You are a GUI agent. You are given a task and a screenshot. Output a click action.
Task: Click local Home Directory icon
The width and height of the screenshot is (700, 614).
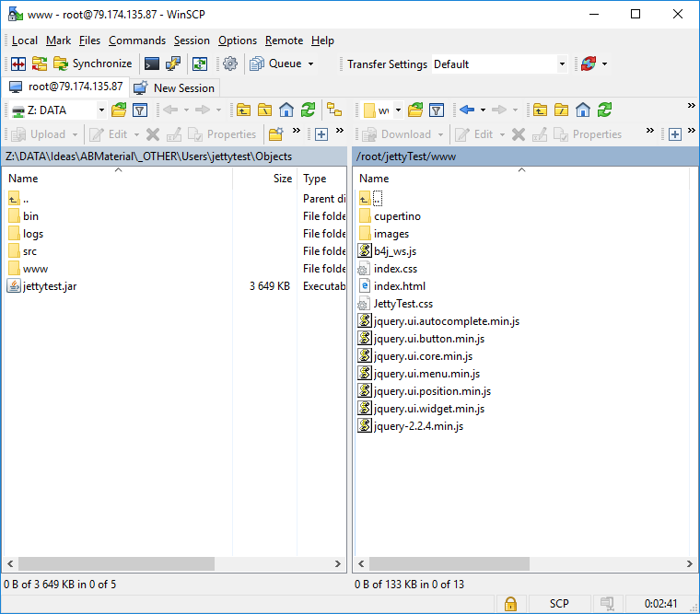click(x=286, y=110)
